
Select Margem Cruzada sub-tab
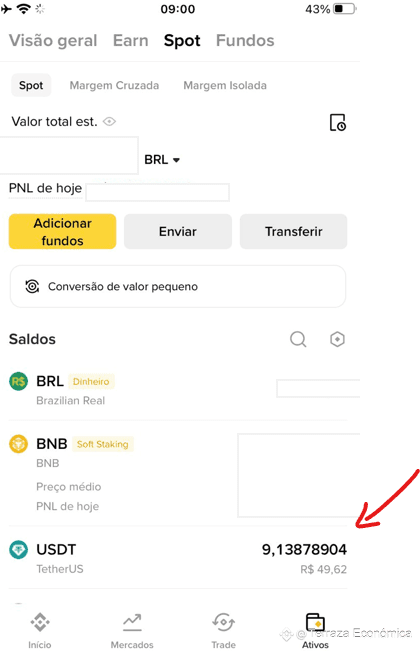[114, 86]
